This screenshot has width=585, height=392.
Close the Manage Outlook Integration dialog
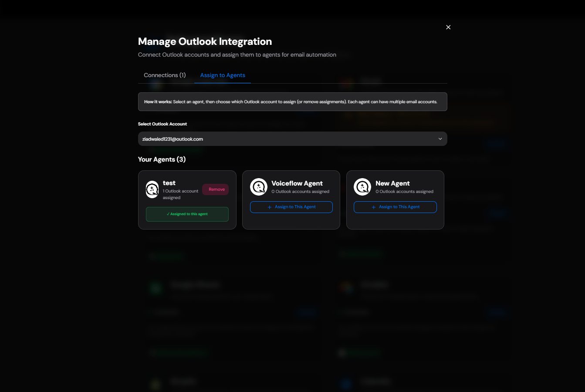(x=448, y=27)
